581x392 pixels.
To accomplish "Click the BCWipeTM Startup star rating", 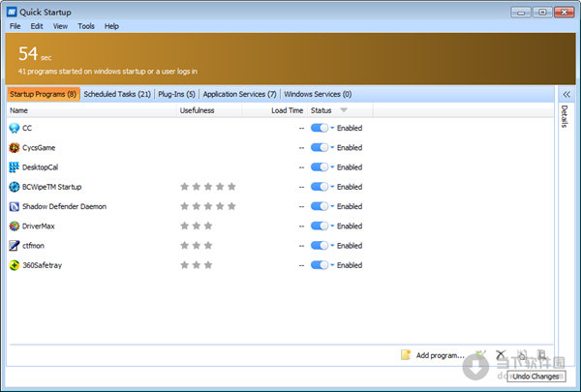I will pos(208,187).
